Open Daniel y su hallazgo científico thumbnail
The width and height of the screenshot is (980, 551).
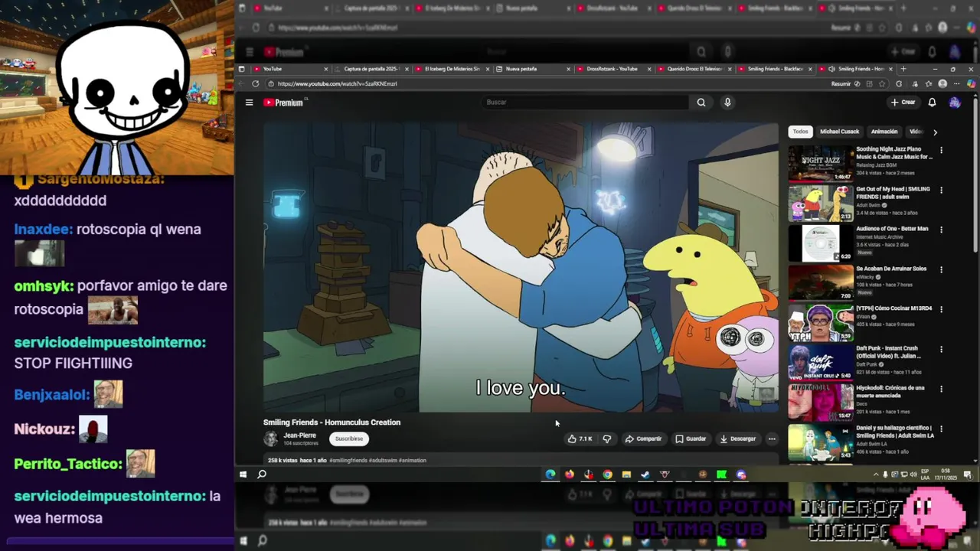point(821,442)
